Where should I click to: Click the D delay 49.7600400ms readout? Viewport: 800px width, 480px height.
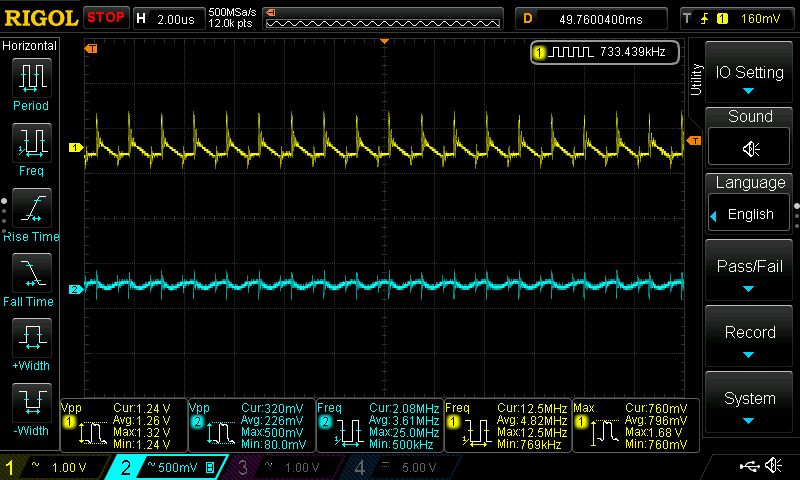point(591,19)
